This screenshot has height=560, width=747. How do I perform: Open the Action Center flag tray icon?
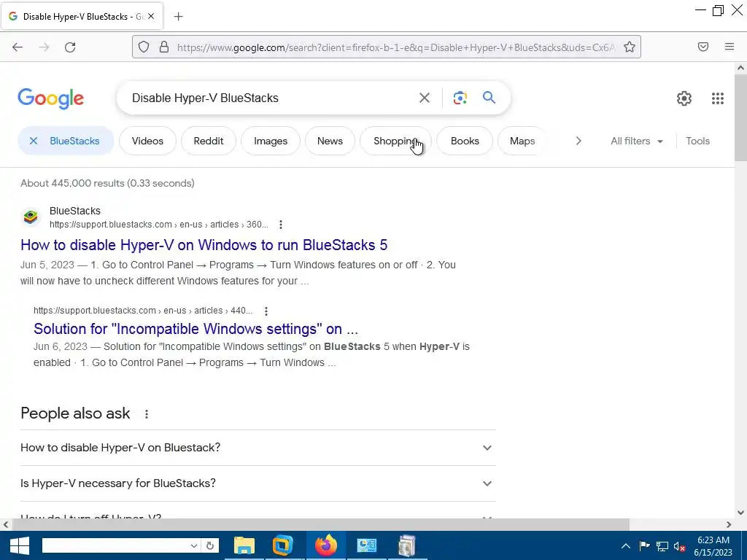tap(644, 546)
